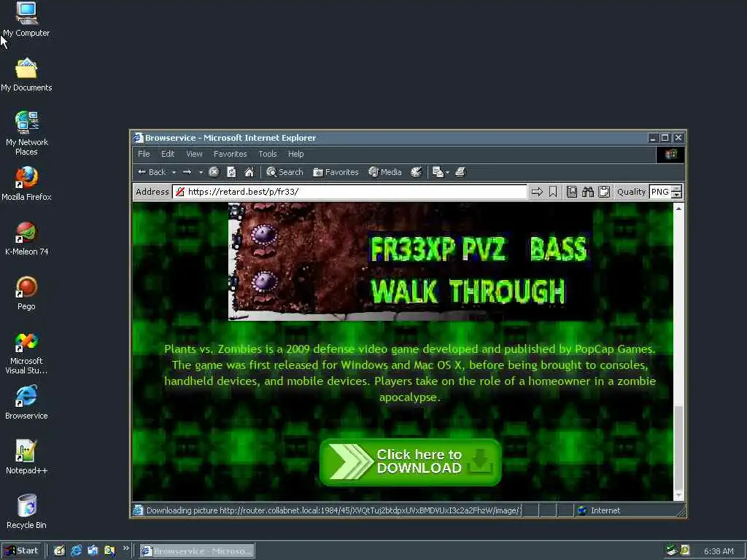Select the My Network Places desktop icon
Image resolution: width=747 pixels, height=560 pixels.
pyautogui.click(x=26, y=133)
